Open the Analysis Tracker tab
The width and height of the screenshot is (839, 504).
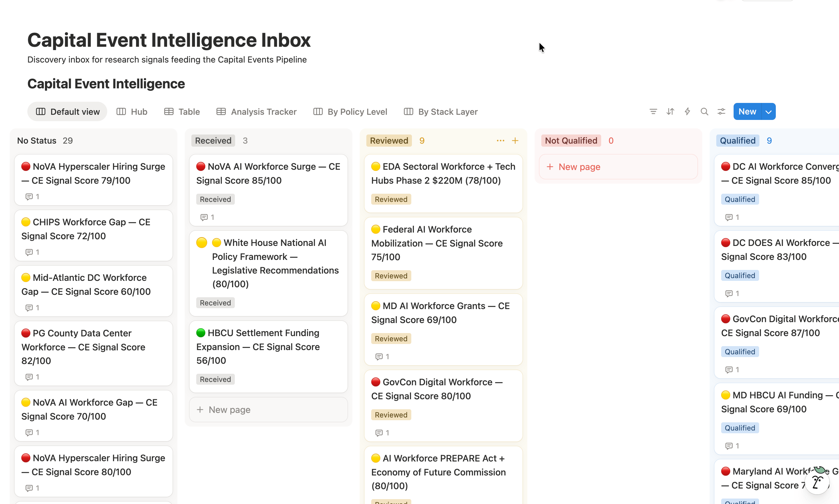[x=257, y=112]
